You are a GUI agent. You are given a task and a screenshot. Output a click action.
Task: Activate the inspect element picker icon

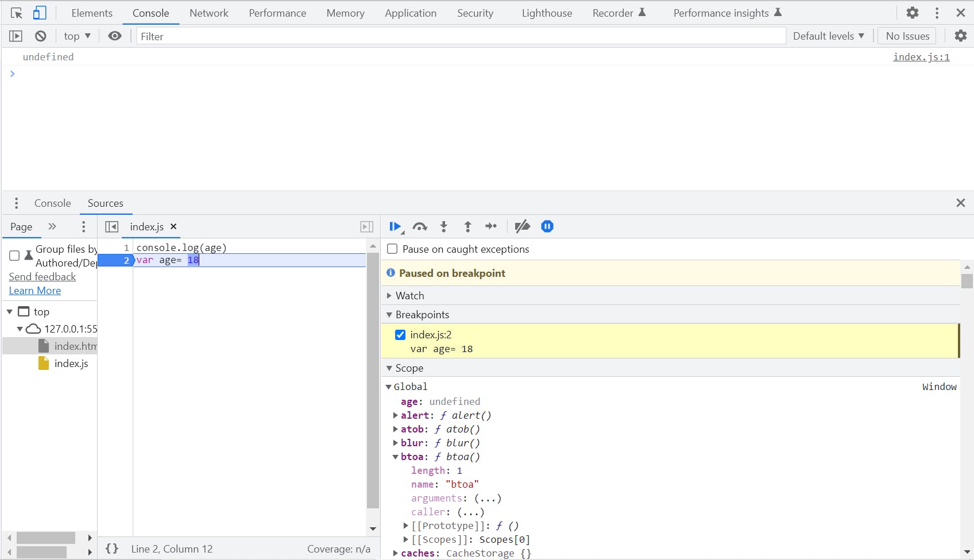(x=16, y=13)
